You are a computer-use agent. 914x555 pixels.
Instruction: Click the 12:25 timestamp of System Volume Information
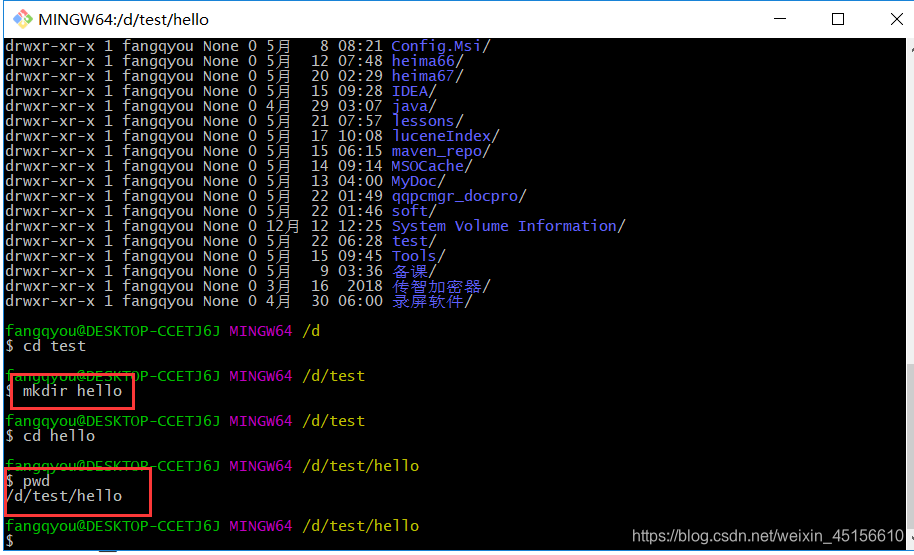click(360, 226)
